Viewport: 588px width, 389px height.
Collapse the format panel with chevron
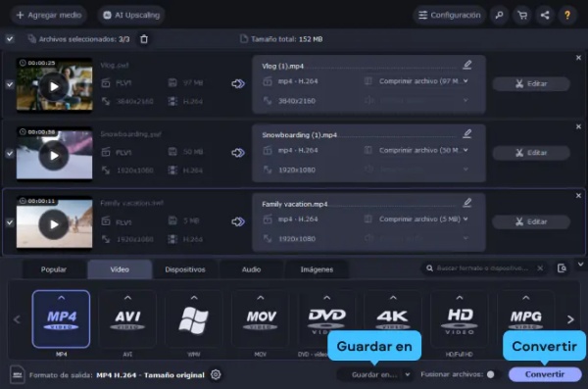(x=580, y=265)
